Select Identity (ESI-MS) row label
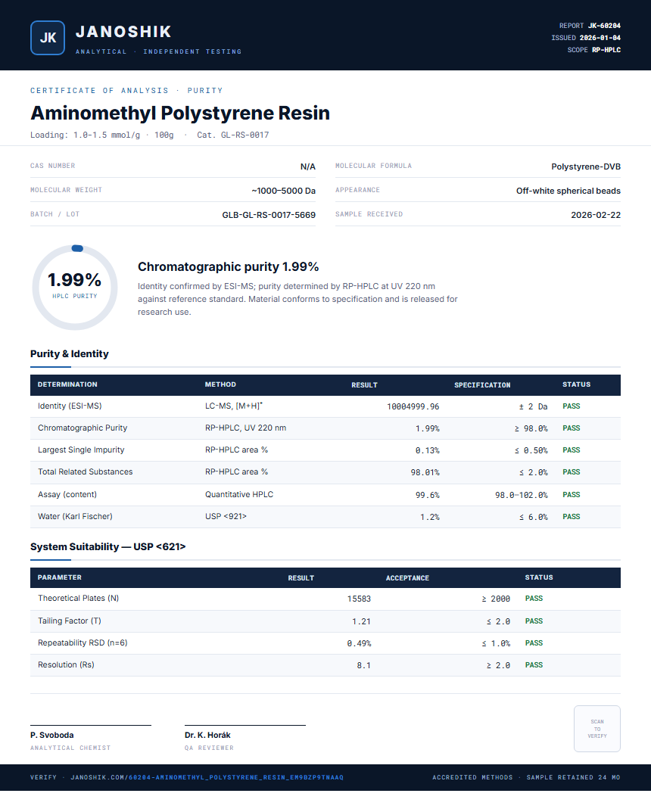The image size is (651, 812). (x=70, y=406)
